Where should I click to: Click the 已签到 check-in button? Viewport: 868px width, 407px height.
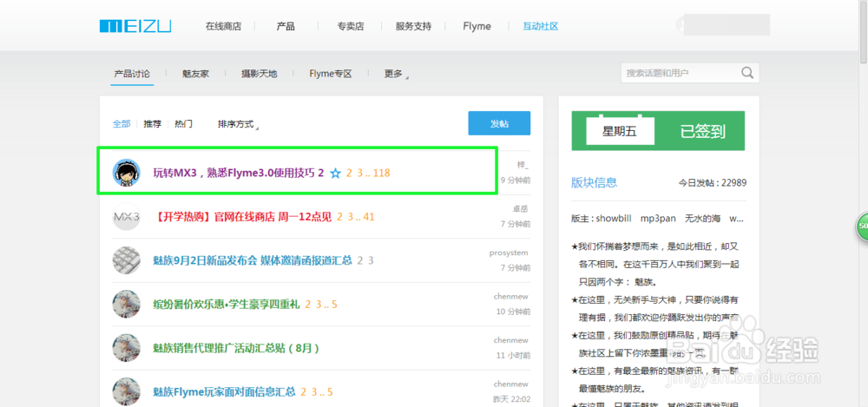click(x=702, y=131)
